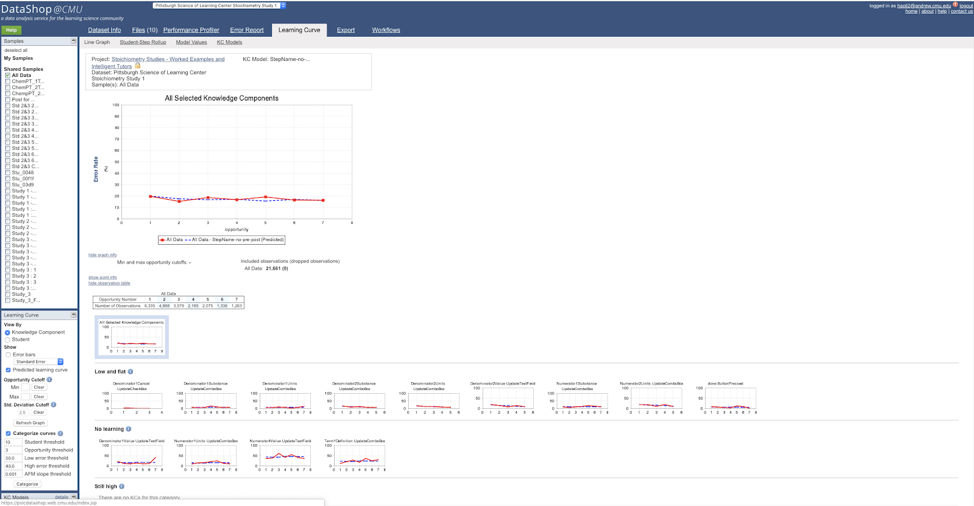Show help for Still high category
This screenshot has width=974, height=506.
[x=122, y=486]
